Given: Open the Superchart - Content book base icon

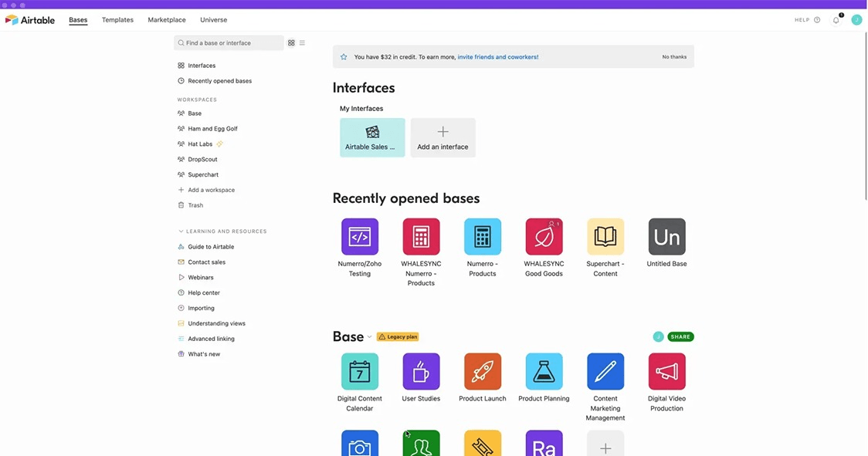Looking at the screenshot, I should pos(605,236).
